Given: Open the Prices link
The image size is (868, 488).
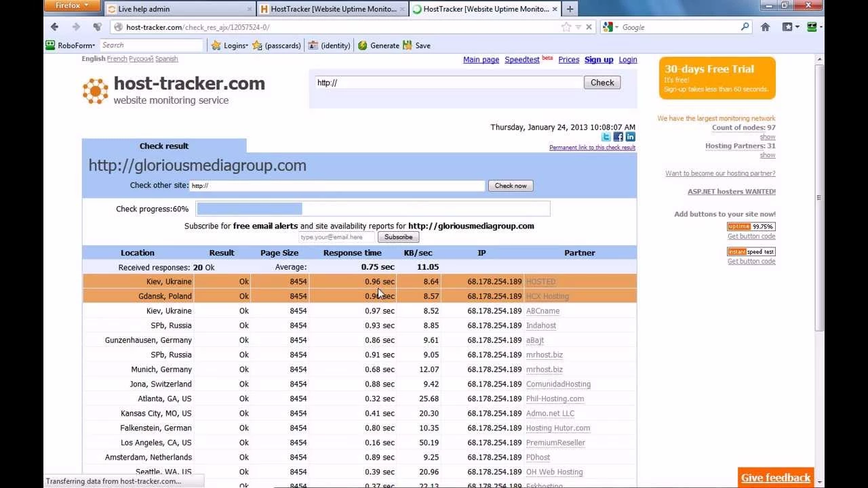Looking at the screenshot, I should click(568, 60).
